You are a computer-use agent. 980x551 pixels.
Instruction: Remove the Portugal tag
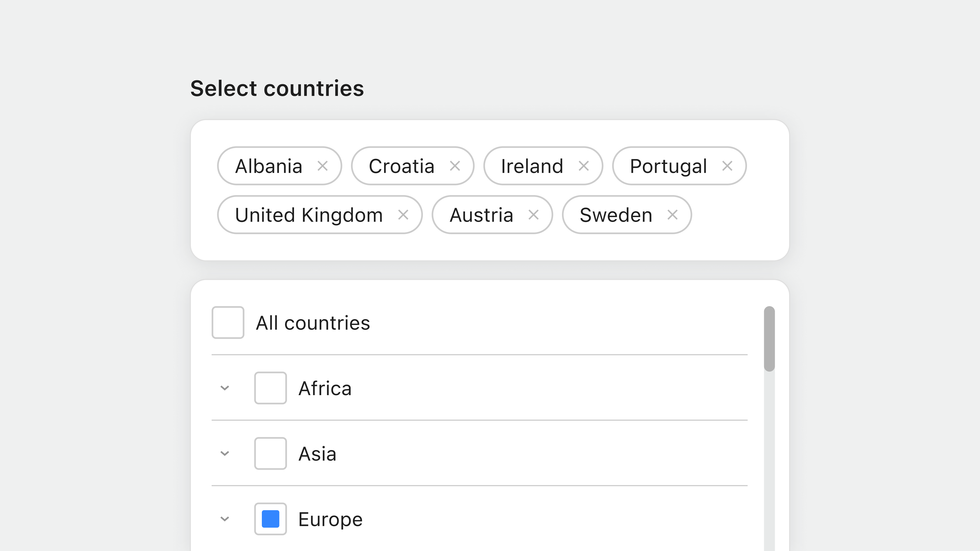(728, 166)
